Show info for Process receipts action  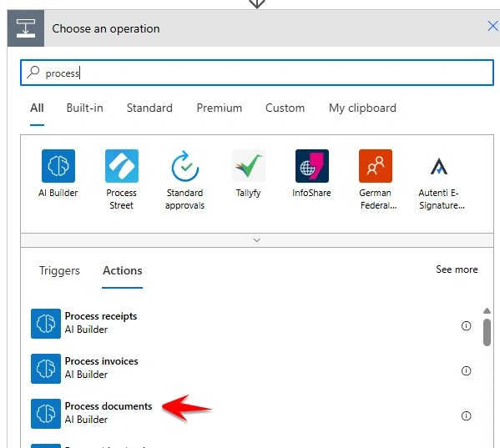point(466,325)
